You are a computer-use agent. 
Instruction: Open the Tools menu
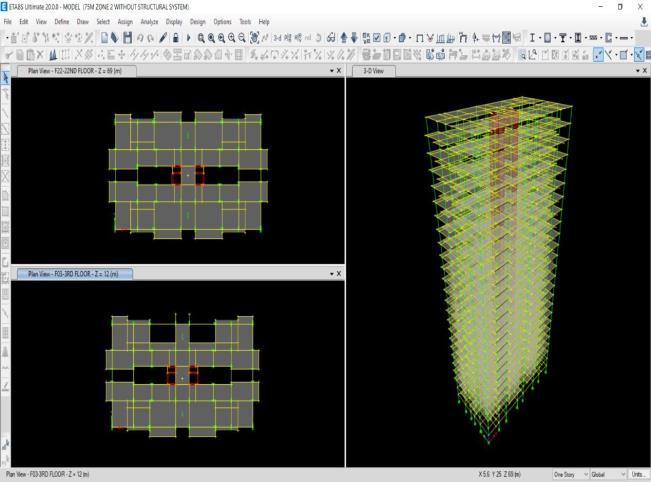(245, 22)
